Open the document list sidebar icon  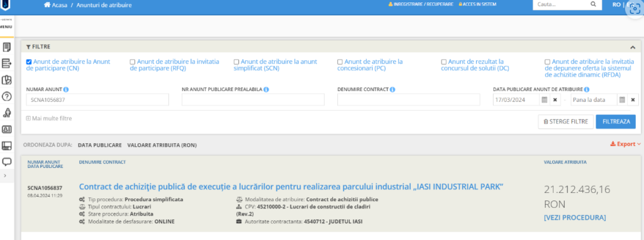click(x=6, y=47)
